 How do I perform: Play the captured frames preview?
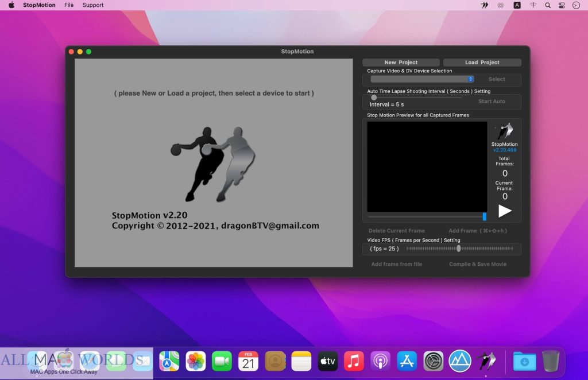505,211
